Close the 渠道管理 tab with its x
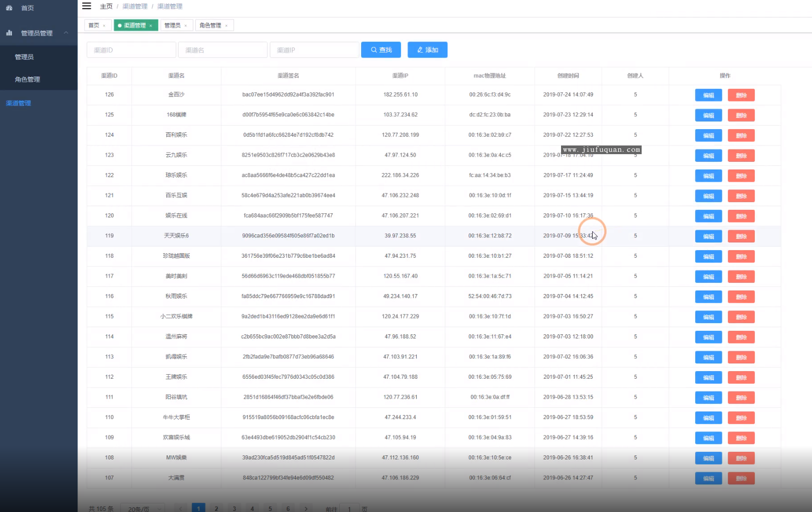This screenshot has height=512, width=812. tap(150, 26)
